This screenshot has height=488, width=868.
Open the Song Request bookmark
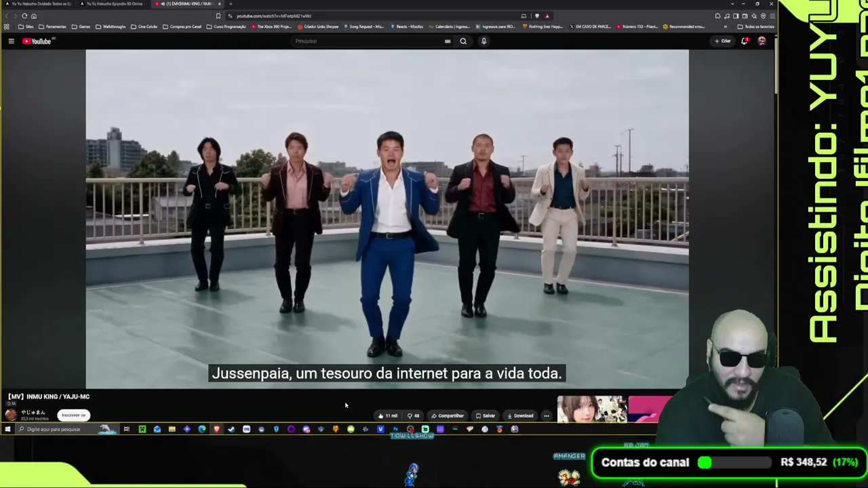(x=363, y=27)
